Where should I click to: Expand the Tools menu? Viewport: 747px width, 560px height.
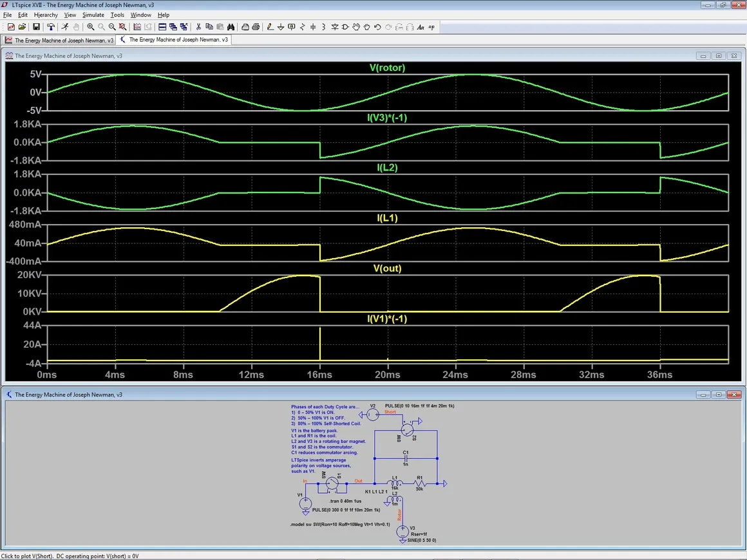coord(117,15)
